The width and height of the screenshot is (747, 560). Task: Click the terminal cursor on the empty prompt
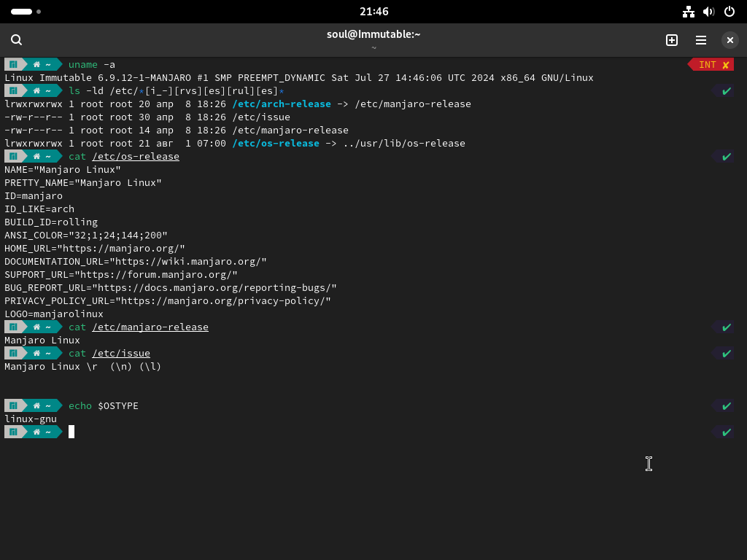point(71,432)
